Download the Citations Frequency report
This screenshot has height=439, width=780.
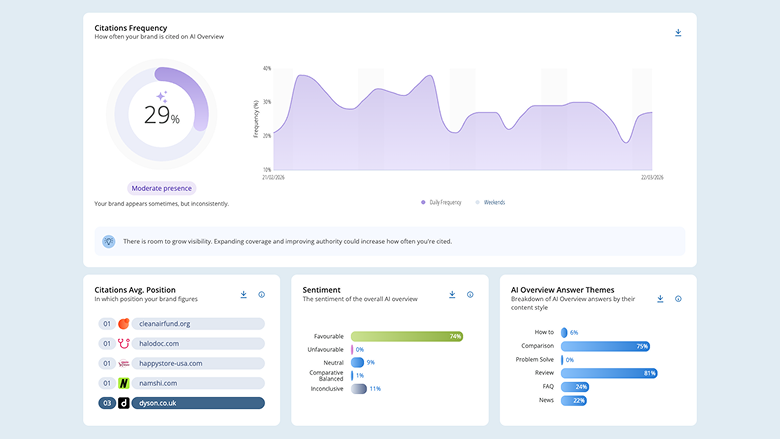tap(678, 33)
